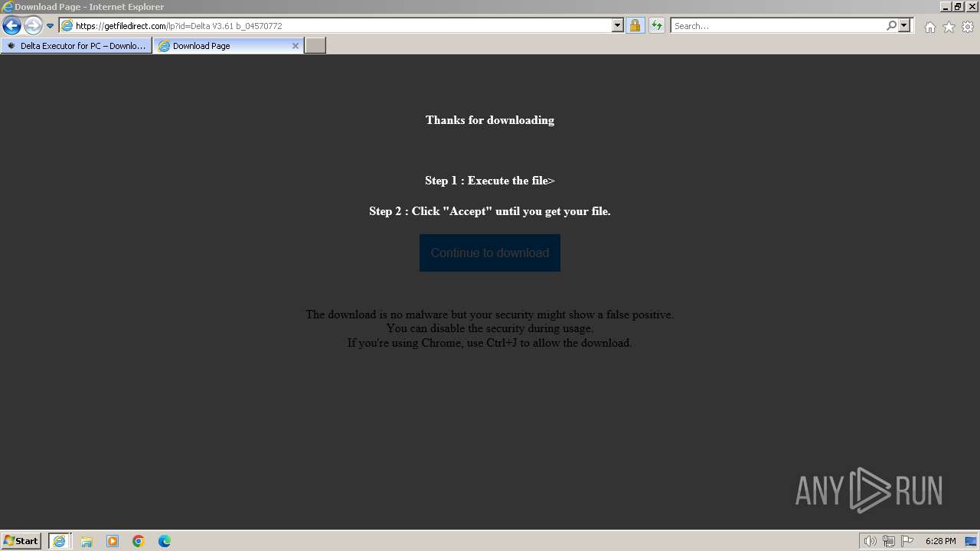Screen dimensions: 980x551
Task: Close the Internet Explorer window
Action: click(972, 7)
